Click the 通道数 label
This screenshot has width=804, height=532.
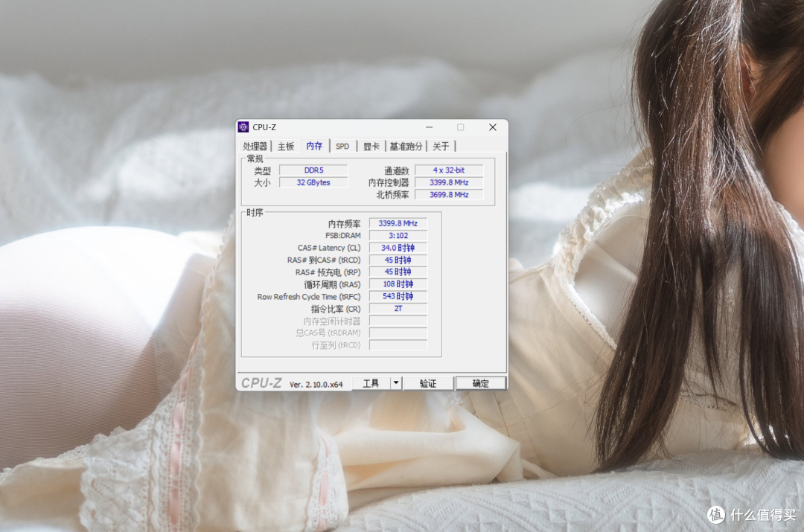tap(396, 170)
